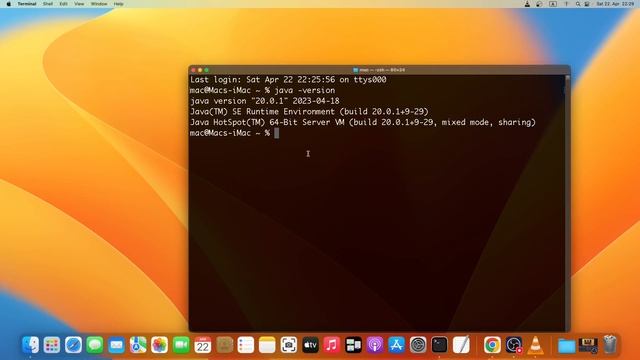640x360 pixels.
Task: Launch VLC media player from Dock
Action: point(535,345)
